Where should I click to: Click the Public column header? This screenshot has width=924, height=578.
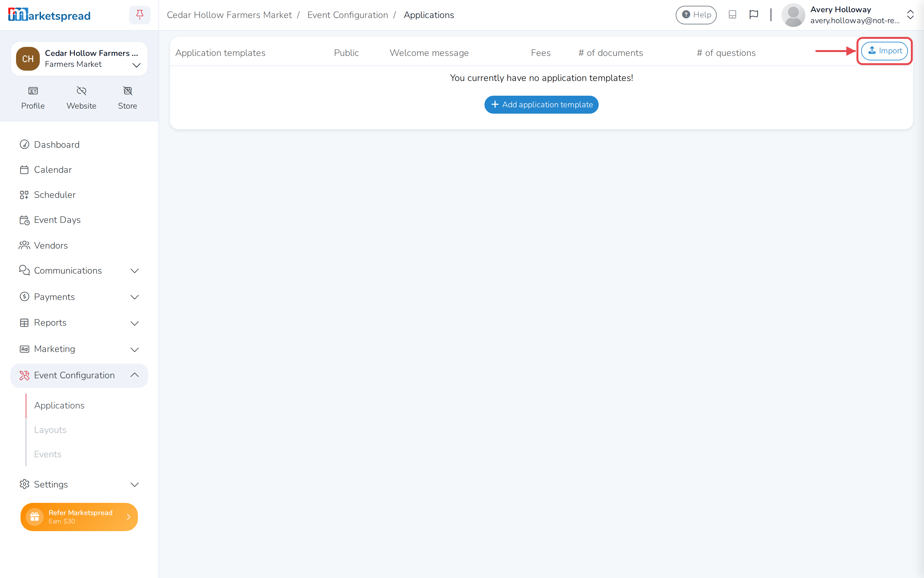pyautogui.click(x=346, y=53)
